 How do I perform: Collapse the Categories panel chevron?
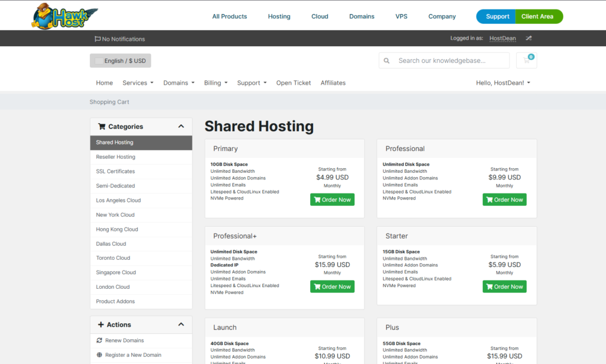(x=181, y=126)
